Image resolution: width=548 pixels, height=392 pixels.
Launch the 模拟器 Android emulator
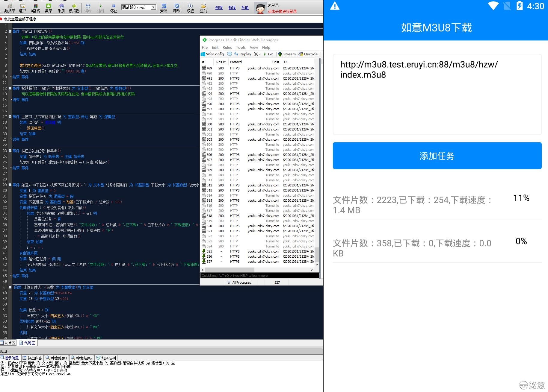pos(74,8)
